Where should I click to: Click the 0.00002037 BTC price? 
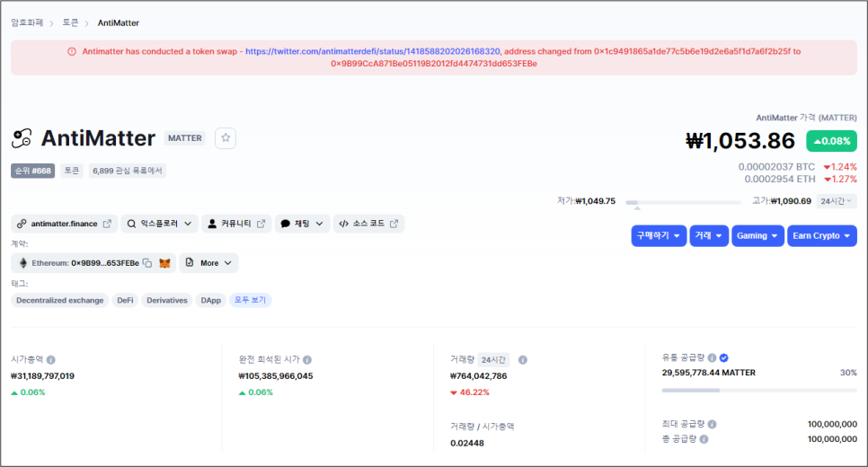[776, 166]
